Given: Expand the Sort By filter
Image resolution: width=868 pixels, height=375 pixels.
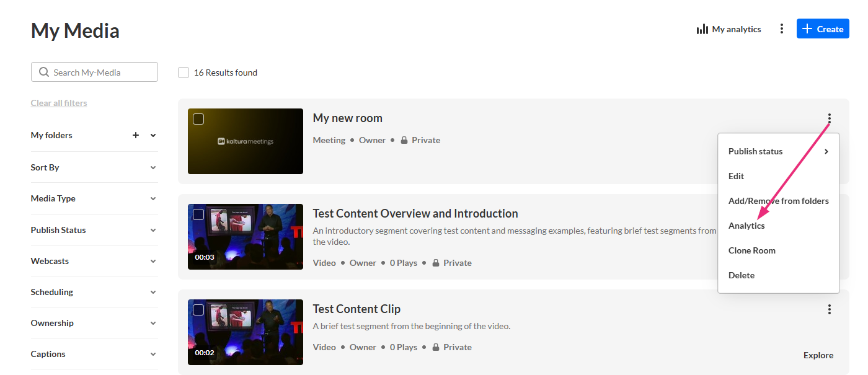Looking at the screenshot, I should click(94, 167).
